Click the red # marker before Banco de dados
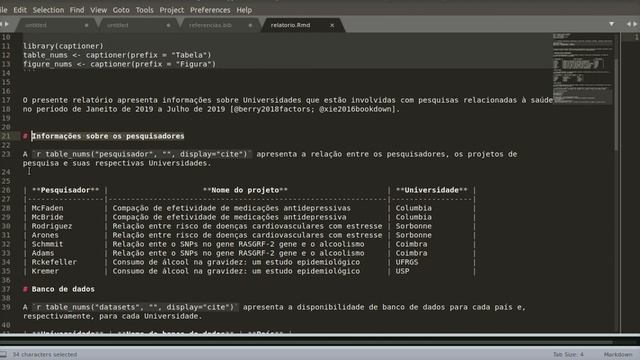The height and width of the screenshot is (360, 640). (x=25, y=289)
